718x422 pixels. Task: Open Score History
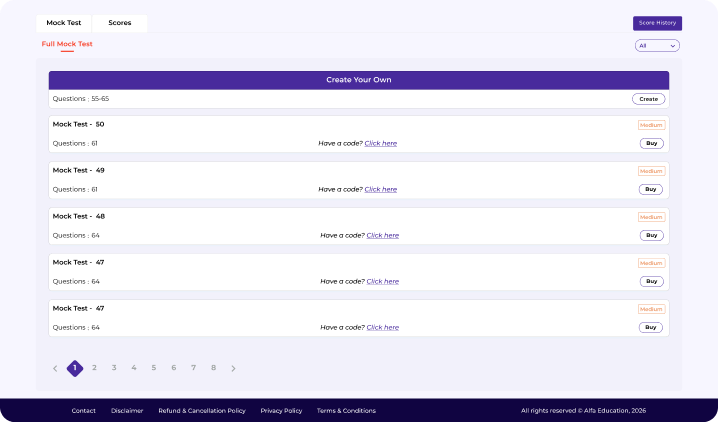pyautogui.click(x=657, y=23)
